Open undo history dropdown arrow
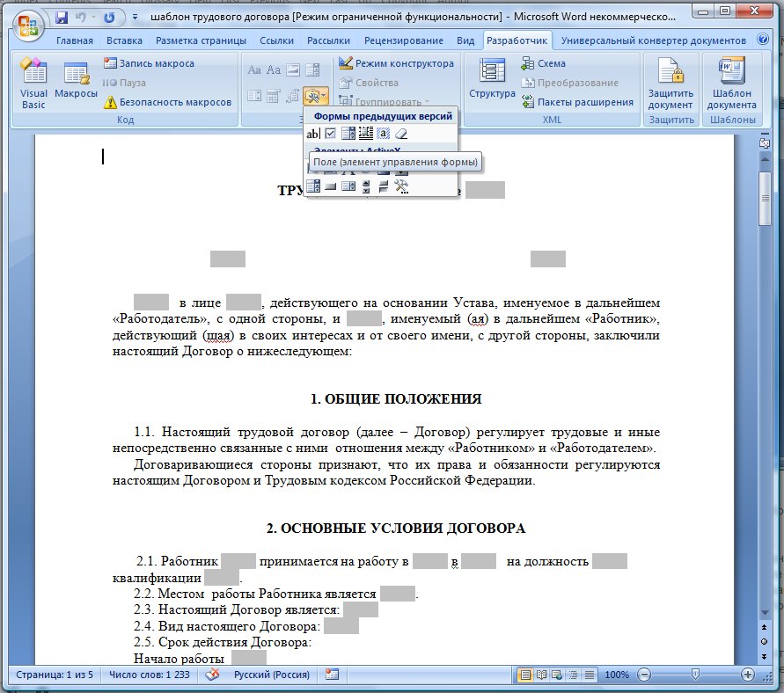 (x=93, y=18)
